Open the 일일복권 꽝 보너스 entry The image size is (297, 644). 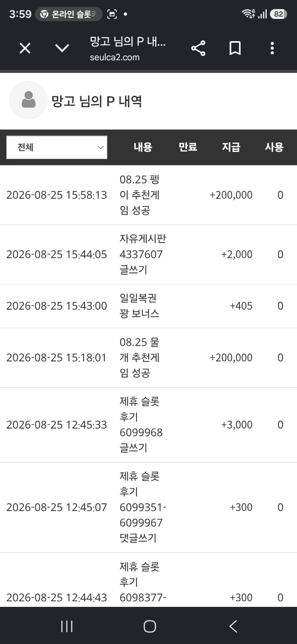click(148, 306)
